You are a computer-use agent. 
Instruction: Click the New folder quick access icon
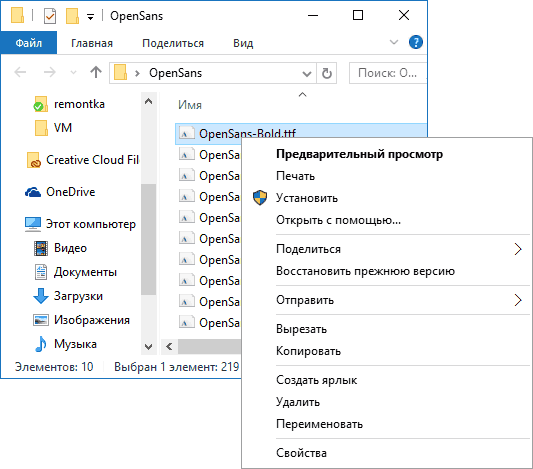pos(72,16)
